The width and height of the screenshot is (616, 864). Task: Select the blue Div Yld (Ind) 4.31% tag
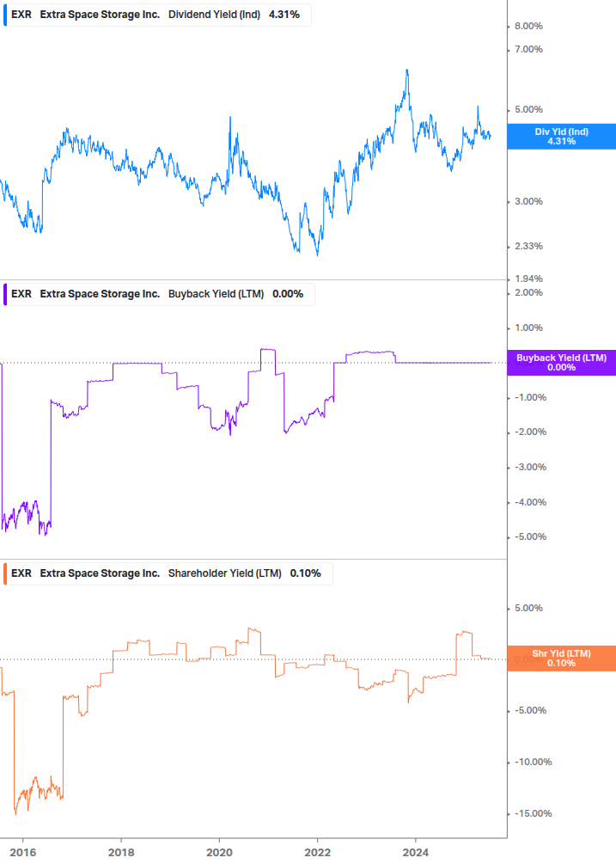coord(562,137)
